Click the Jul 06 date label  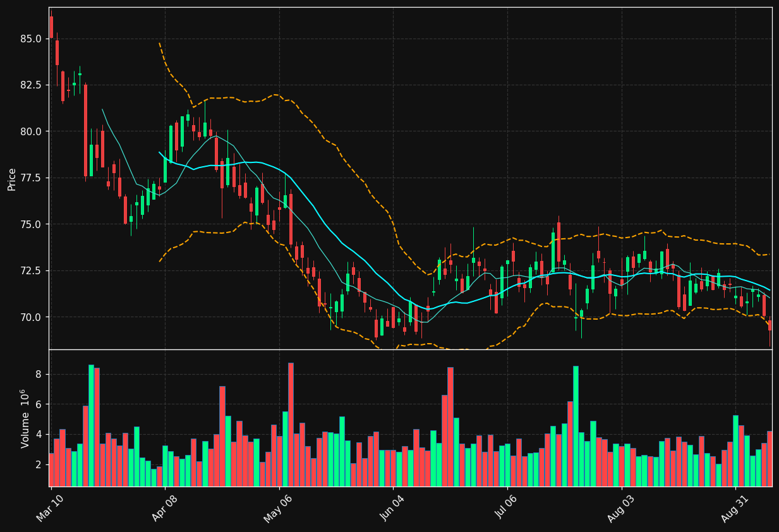[x=507, y=508]
